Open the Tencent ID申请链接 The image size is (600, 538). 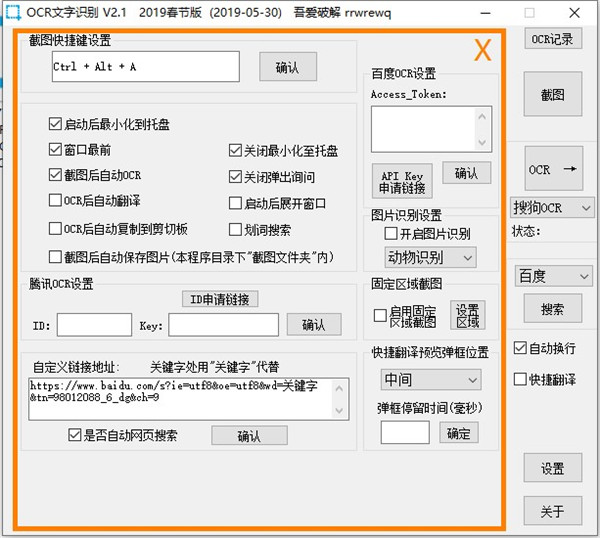[220, 299]
